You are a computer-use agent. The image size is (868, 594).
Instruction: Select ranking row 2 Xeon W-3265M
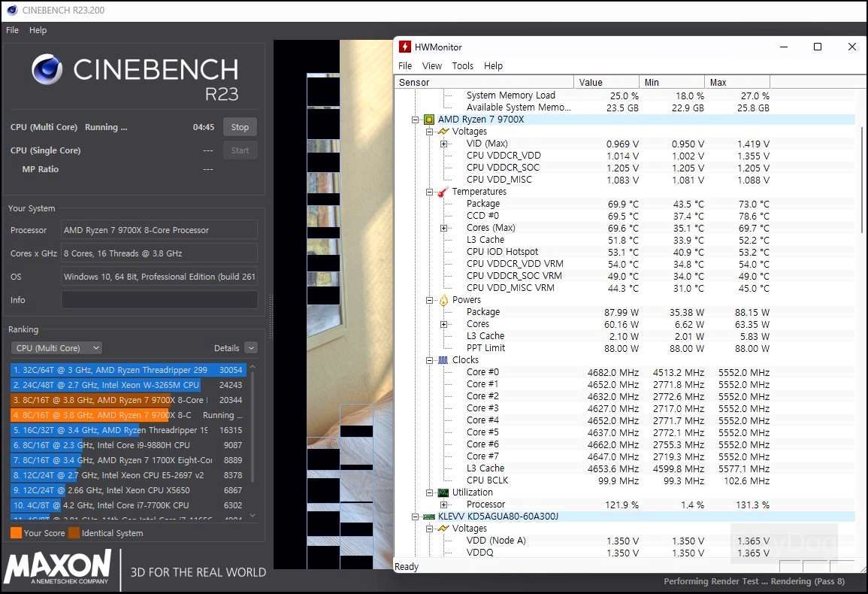(x=127, y=384)
